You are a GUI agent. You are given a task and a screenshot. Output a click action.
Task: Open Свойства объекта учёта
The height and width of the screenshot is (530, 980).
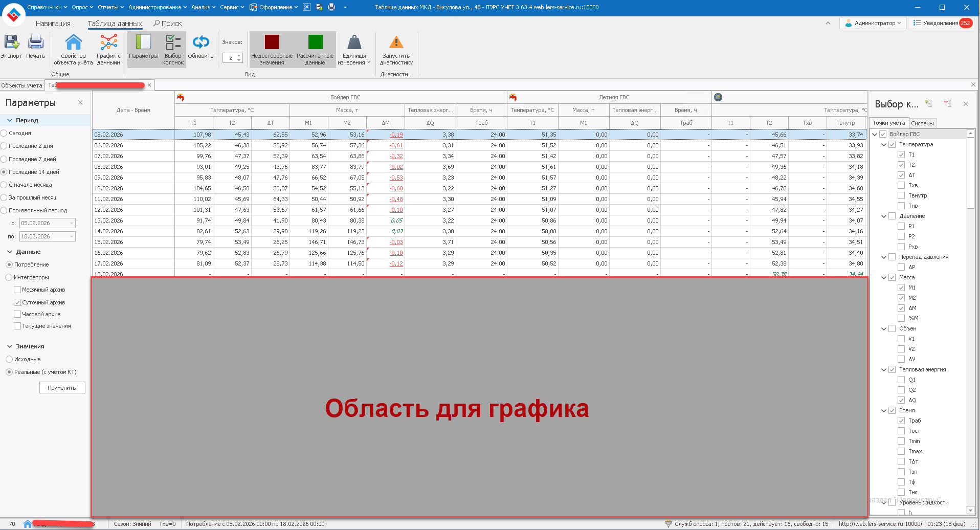(x=73, y=43)
